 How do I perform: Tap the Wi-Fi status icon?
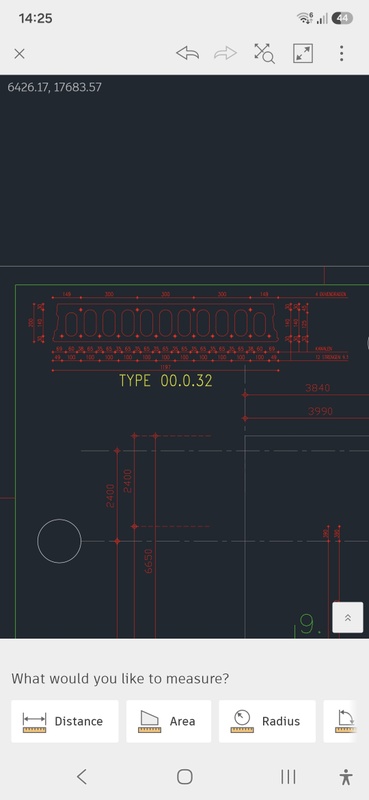[x=305, y=18]
